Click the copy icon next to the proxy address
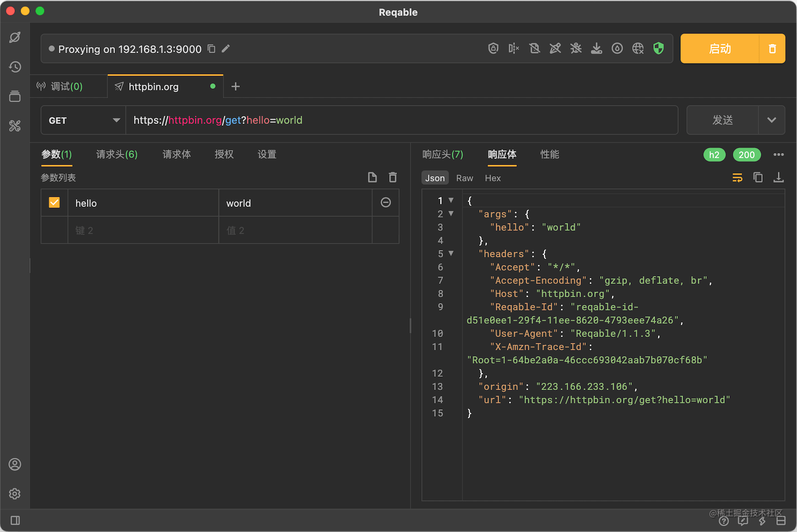The image size is (797, 532). click(211, 49)
